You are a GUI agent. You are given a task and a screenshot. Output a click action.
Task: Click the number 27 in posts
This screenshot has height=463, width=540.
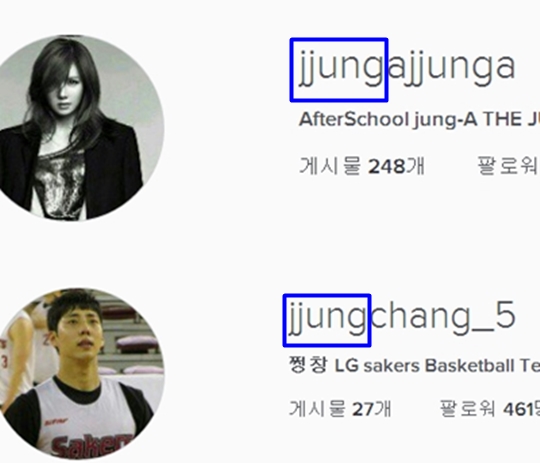point(363,409)
